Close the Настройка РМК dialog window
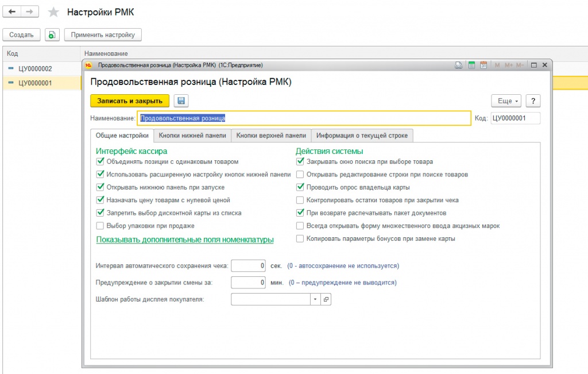The height and width of the screenshot is (374, 588). pos(545,65)
